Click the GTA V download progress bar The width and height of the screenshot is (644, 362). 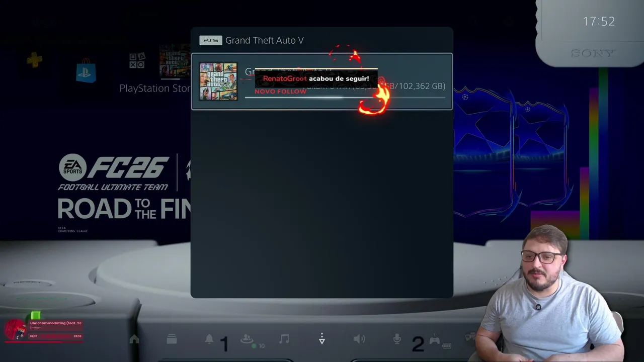coord(345,98)
